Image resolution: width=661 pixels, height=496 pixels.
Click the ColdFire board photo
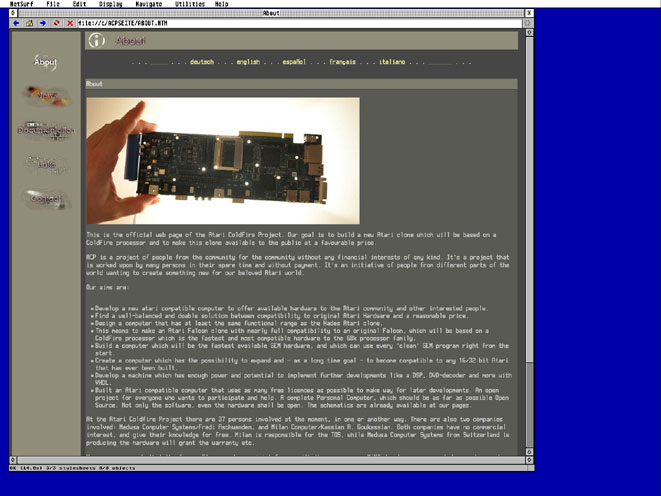pos(223,161)
